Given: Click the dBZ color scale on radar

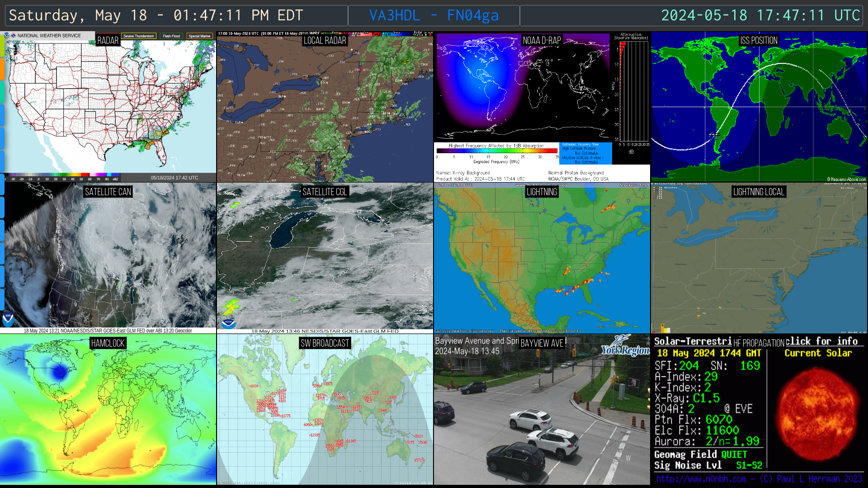Looking at the screenshot, I should click(63, 175).
